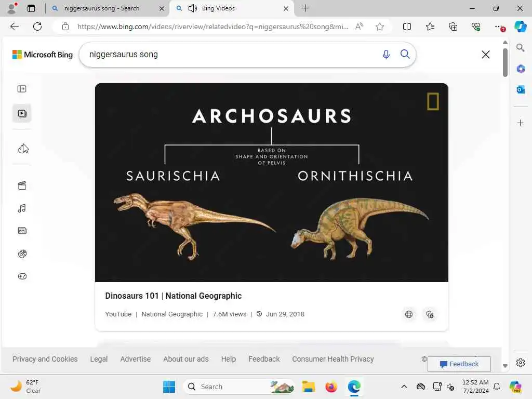Open Privacy and Cookies link
Viewport: 532px width, 399px height.
[x=45, y=359]
